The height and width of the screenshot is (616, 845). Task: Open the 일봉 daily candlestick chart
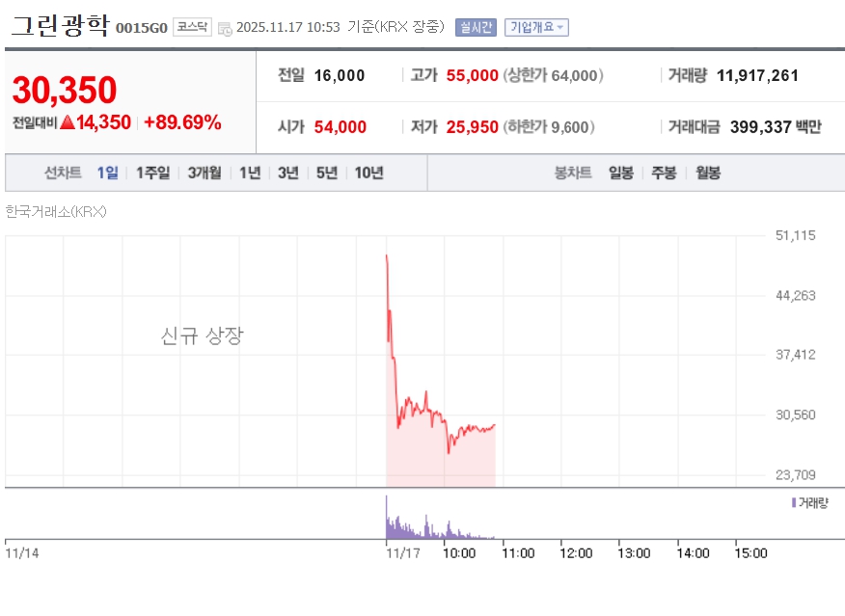[620, 173]
